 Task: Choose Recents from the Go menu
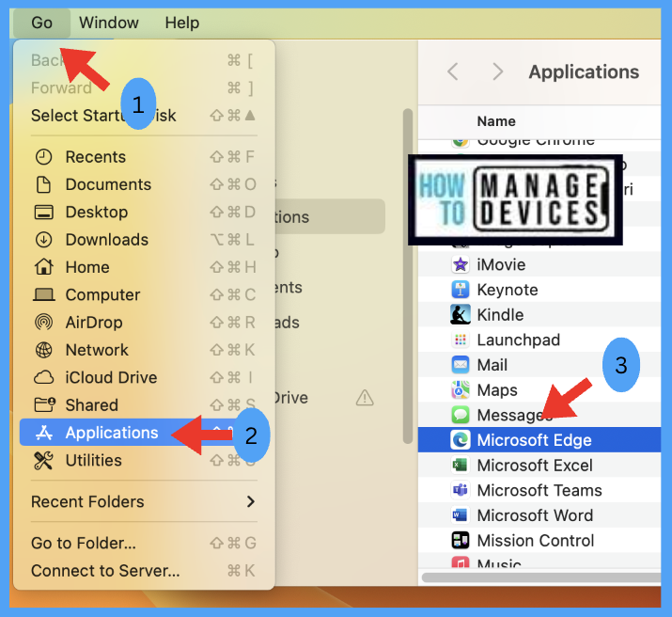(x=144, y=157)
